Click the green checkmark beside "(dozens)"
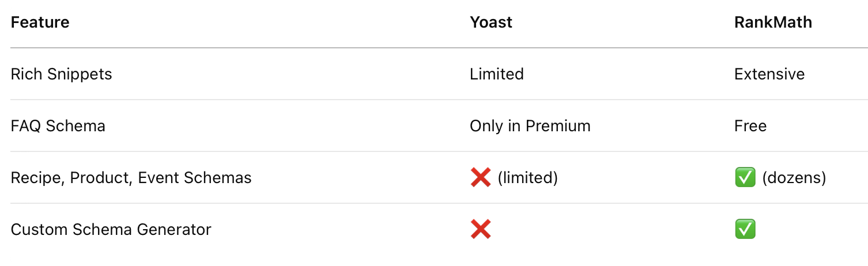The height and width of the screenshot is (266, 868). click(x=745, y=178)
